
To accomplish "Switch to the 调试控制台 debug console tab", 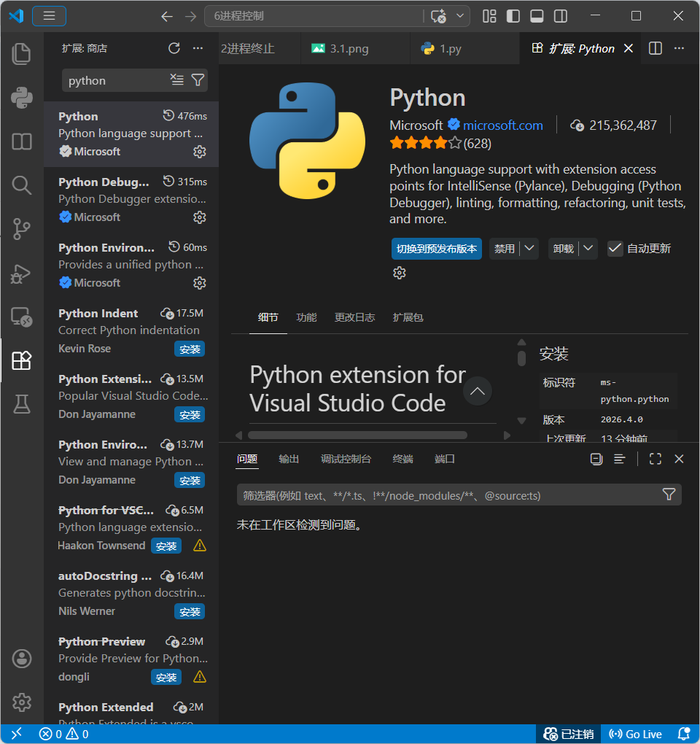I will [x=346, y=459].
